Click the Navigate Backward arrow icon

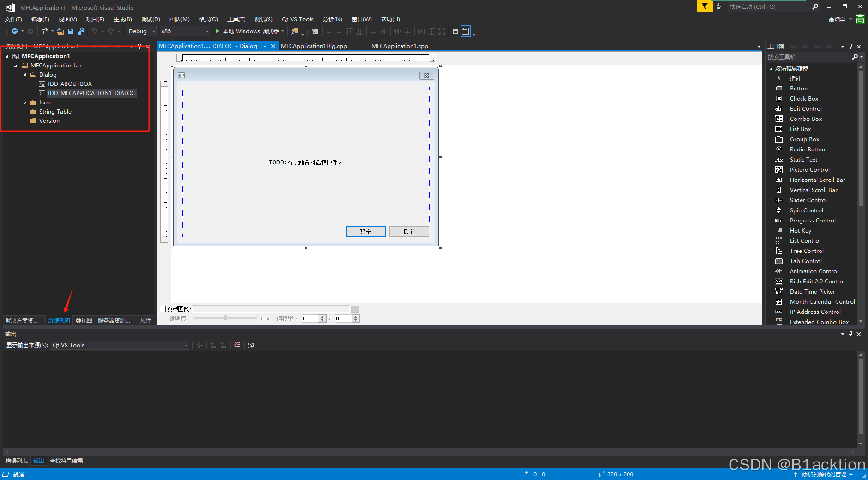point(15,31)
